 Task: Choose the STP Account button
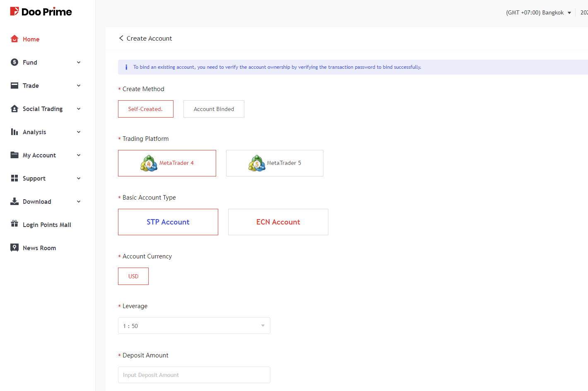(168, 222)
